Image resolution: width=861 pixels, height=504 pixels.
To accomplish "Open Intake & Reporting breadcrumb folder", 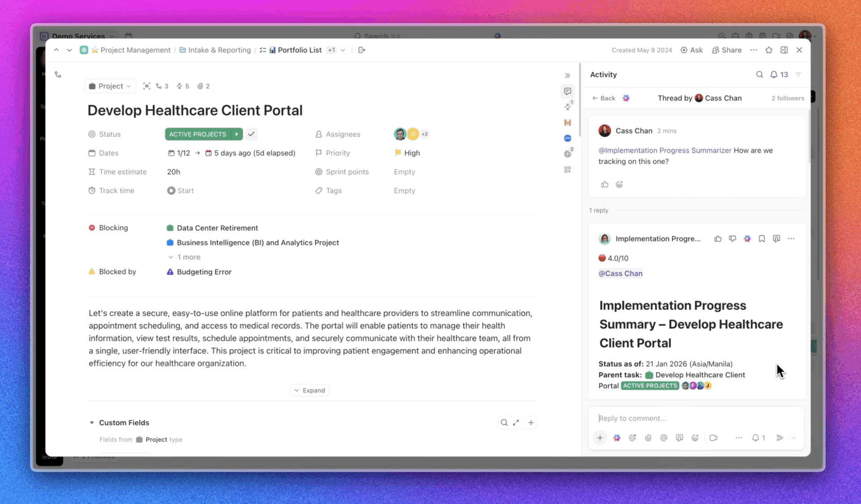I will pyautogui.click(x=219, y=50).
